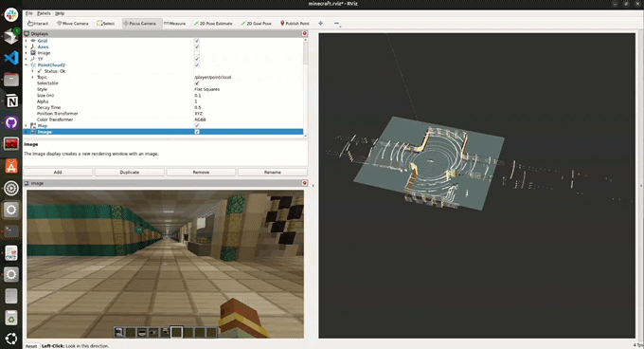Click the Map display icon

[33, 125]
